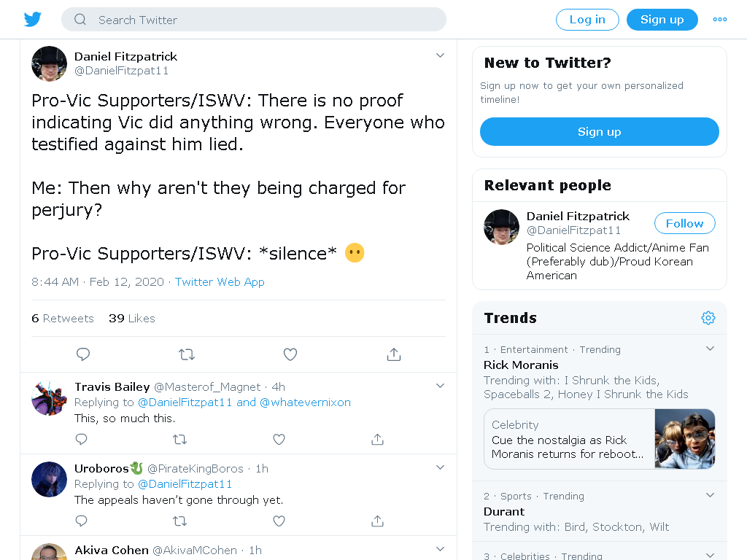The image size is (747, 560).
Task: Click the Search Twitter input field
Action: [253, 20]
